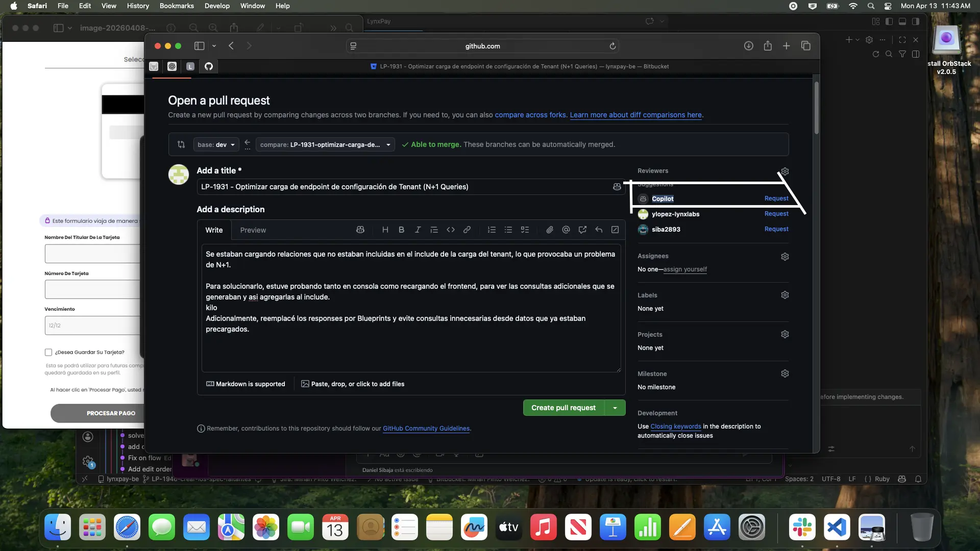Insert code formatting in the description
The width and height of the screenshot is (980, 551).
[451, 230]
